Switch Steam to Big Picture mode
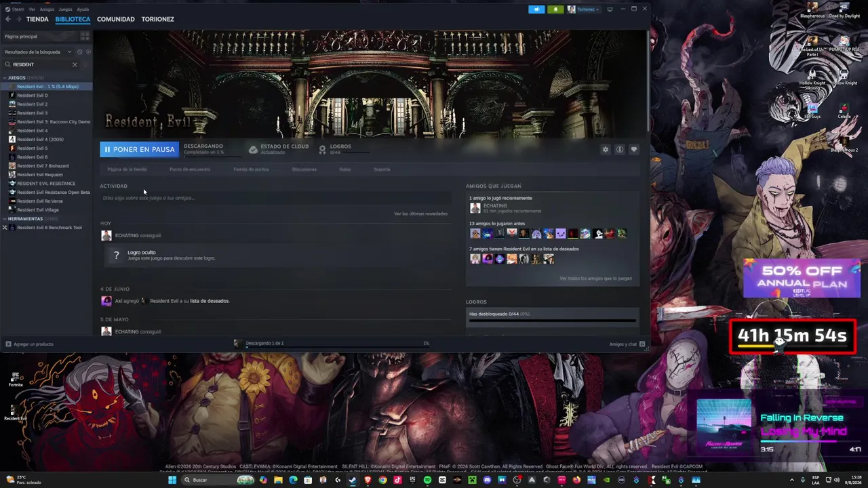Screen dimensions: 868x488 click(610, 9)
